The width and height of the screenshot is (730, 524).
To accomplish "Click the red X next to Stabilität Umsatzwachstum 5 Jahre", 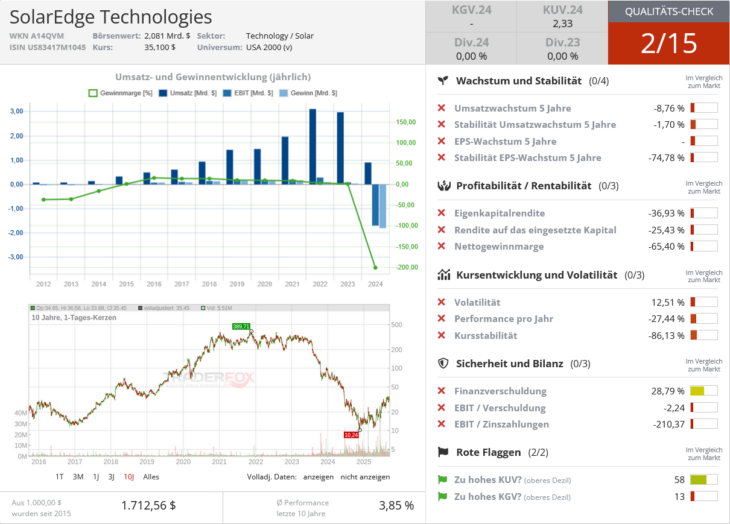I will coord(441,124).
